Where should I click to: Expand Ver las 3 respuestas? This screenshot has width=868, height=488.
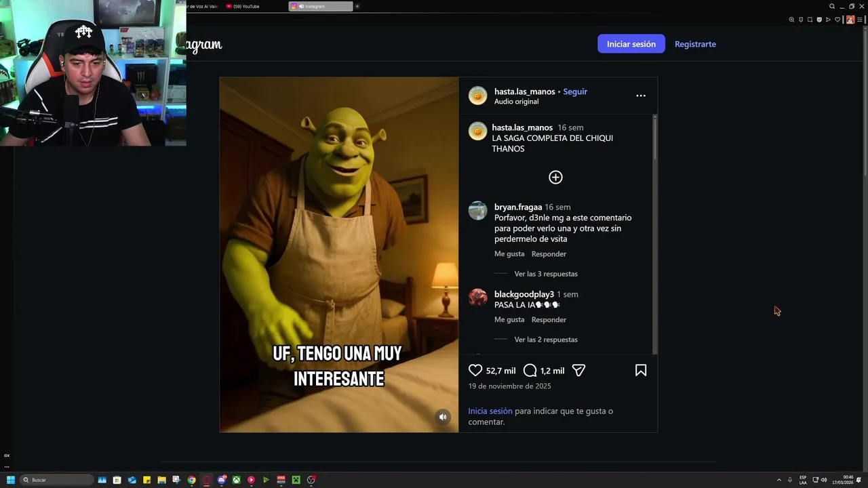pos(546,274)
